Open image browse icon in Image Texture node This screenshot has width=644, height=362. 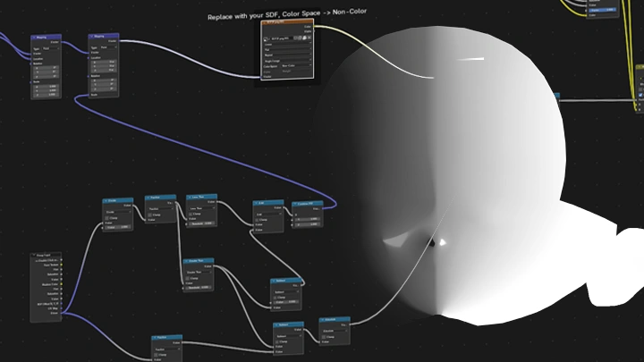pos(266,38)
